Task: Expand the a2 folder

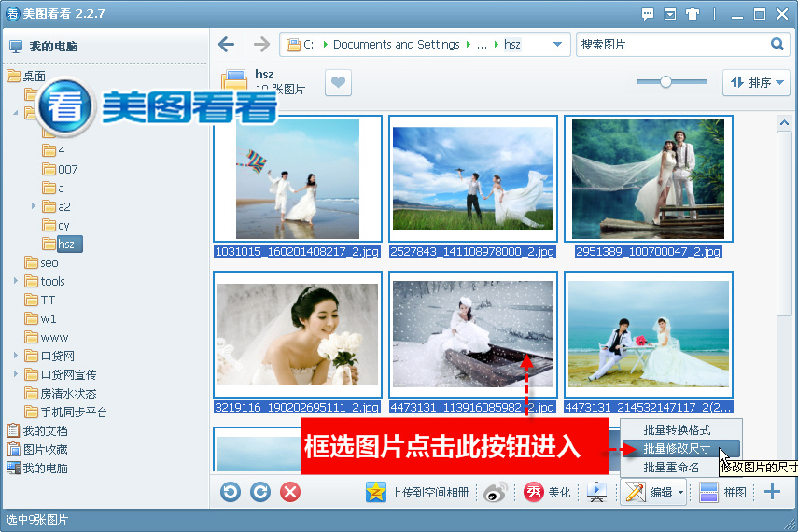Action: pyautogui.click(x=33, y=205)
